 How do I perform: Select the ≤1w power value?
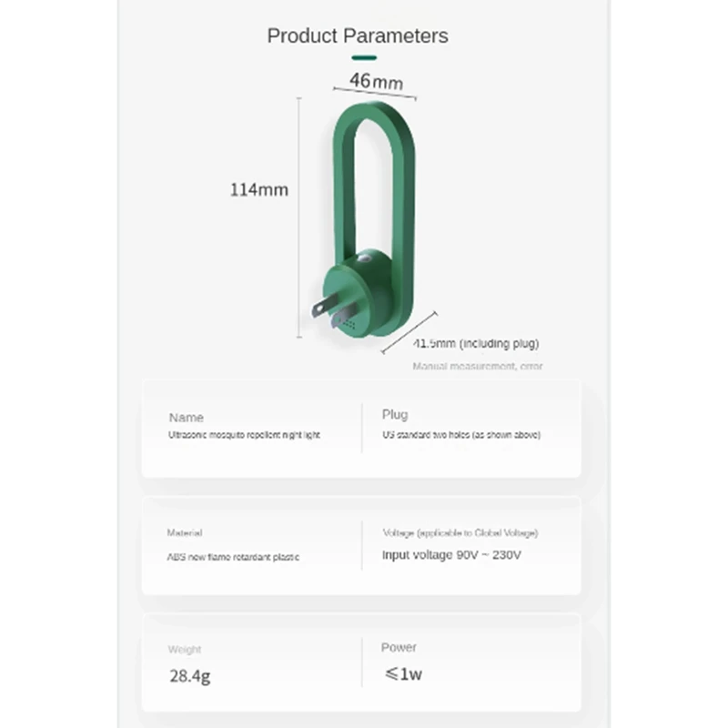click(x=403, y=674)
